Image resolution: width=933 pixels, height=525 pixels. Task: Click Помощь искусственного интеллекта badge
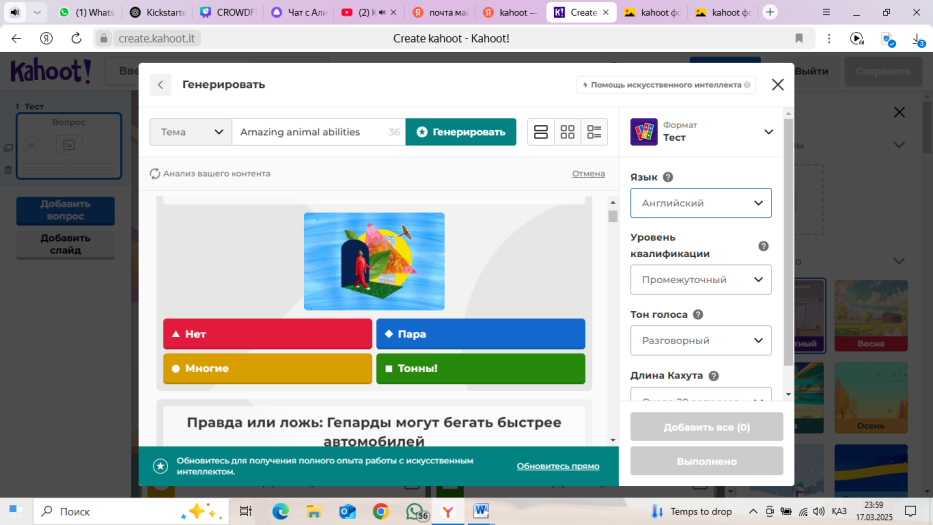(666, 85)
